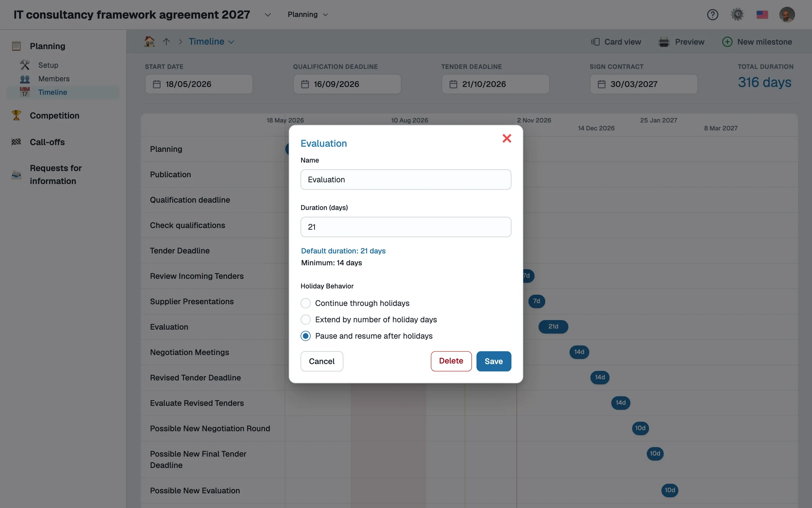Click the Preview printer icon
This screenshot has width=812, height=508.
click(x=664, y=42)
